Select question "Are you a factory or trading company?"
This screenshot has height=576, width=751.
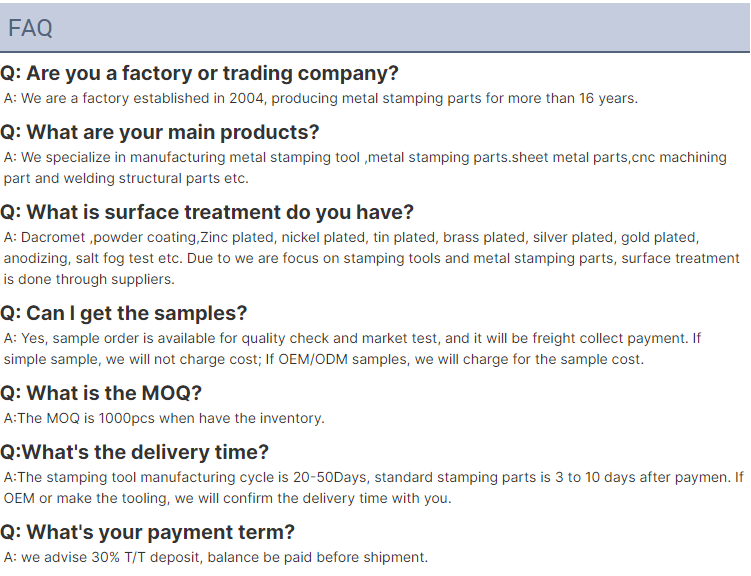[x=200, y=73]
